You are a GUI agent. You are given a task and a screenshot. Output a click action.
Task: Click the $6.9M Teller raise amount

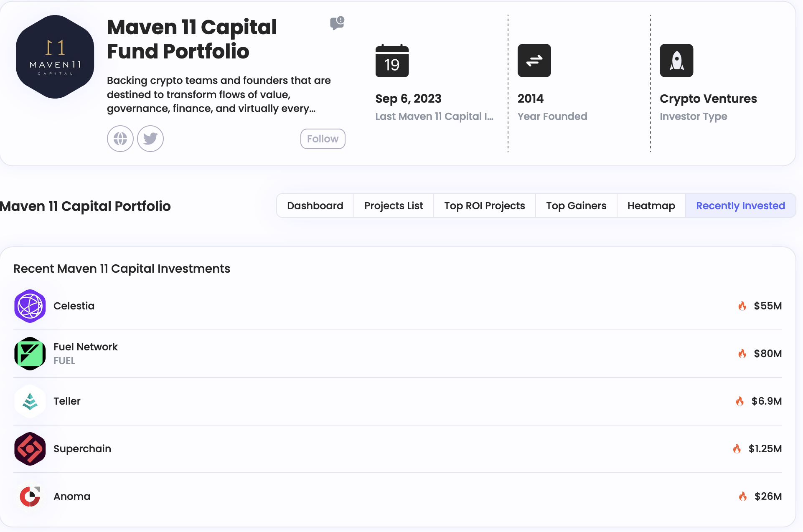click(767, 401)
